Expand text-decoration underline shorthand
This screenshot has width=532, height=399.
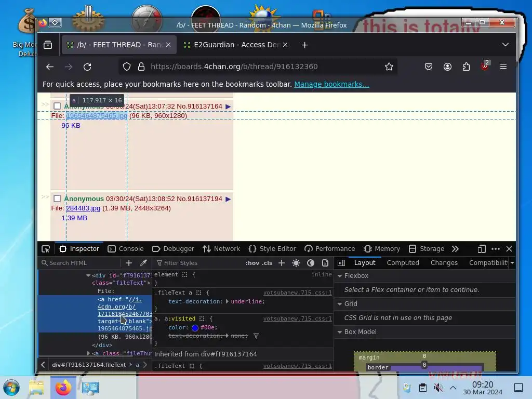(x=228, y=301)
